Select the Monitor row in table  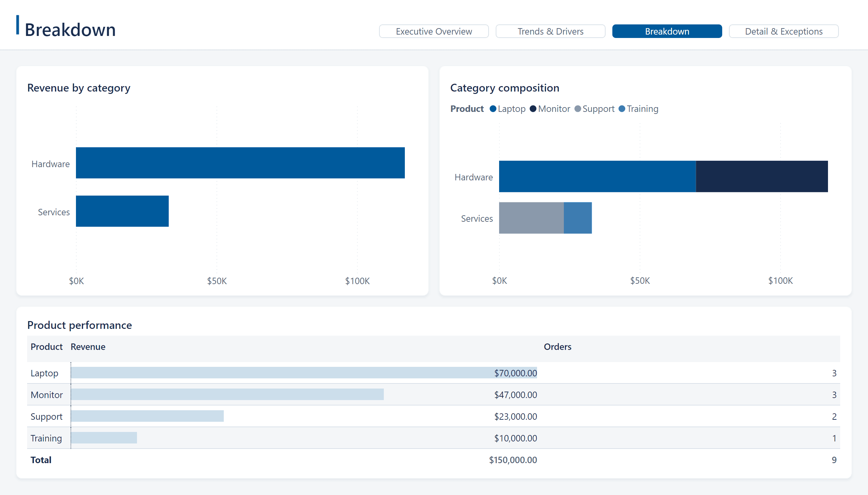click(433, 395)
